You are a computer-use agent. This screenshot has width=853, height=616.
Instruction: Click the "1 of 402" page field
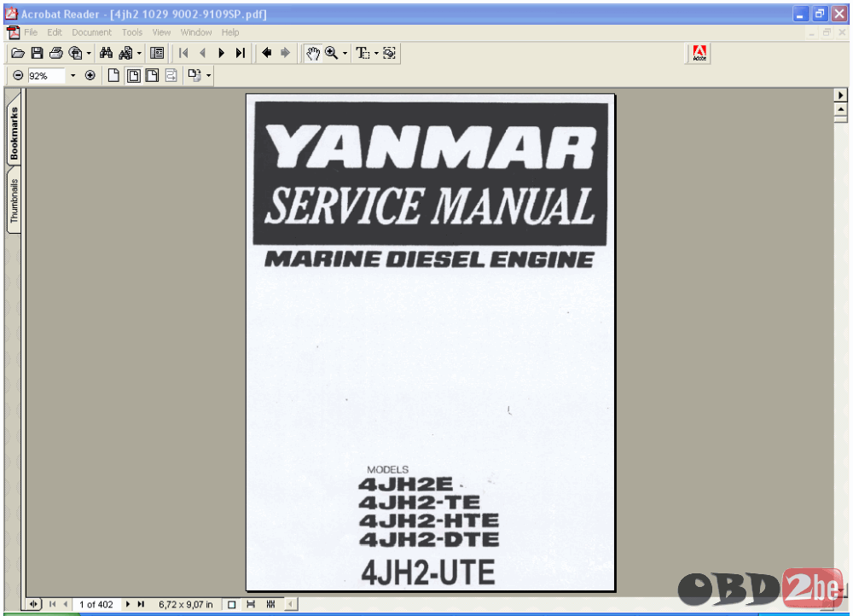pyautogui.click(x=96, y=604)
